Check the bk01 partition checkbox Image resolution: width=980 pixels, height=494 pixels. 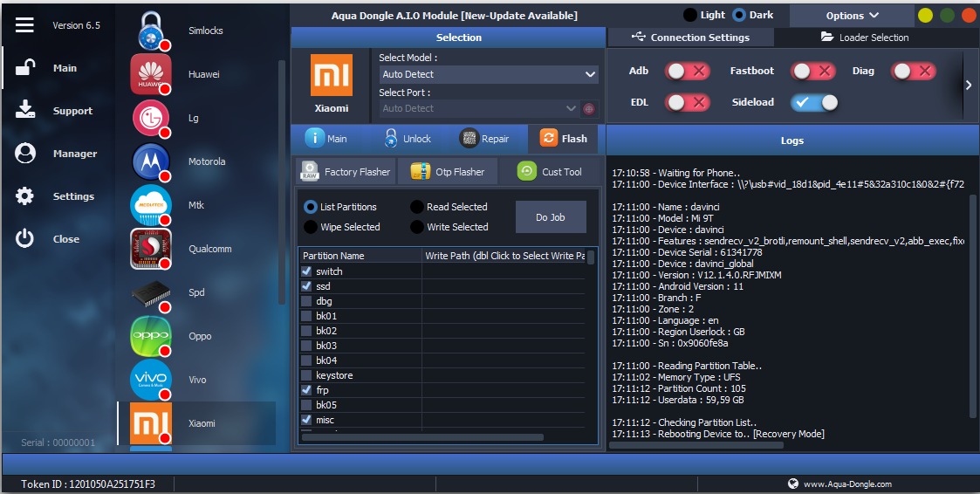pyautogui.click(x=306, y=316)
